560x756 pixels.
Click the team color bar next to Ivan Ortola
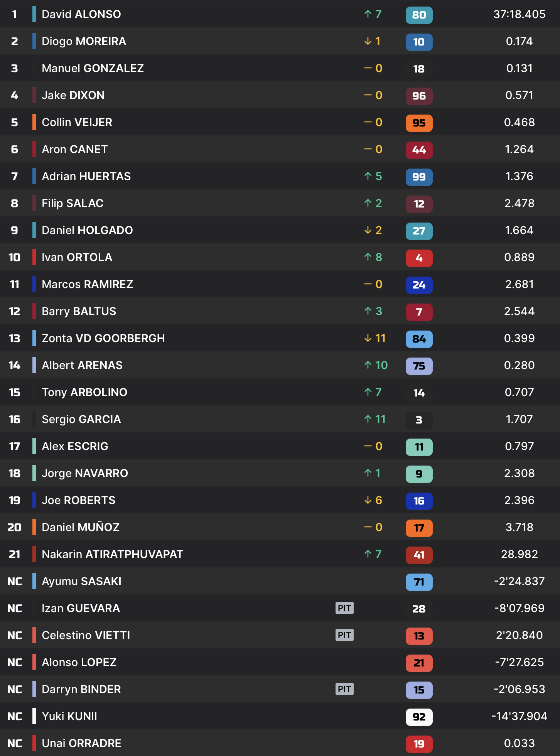pos(34,257)
